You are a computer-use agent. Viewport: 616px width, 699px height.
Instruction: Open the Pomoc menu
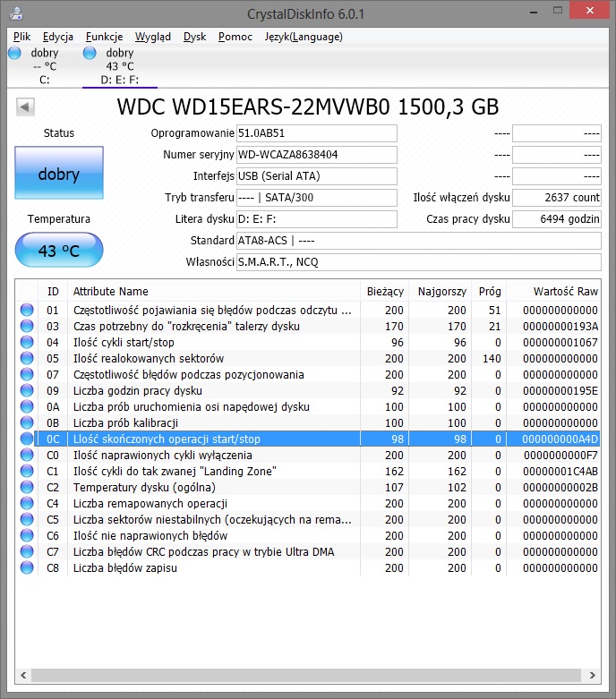point(235,37)
